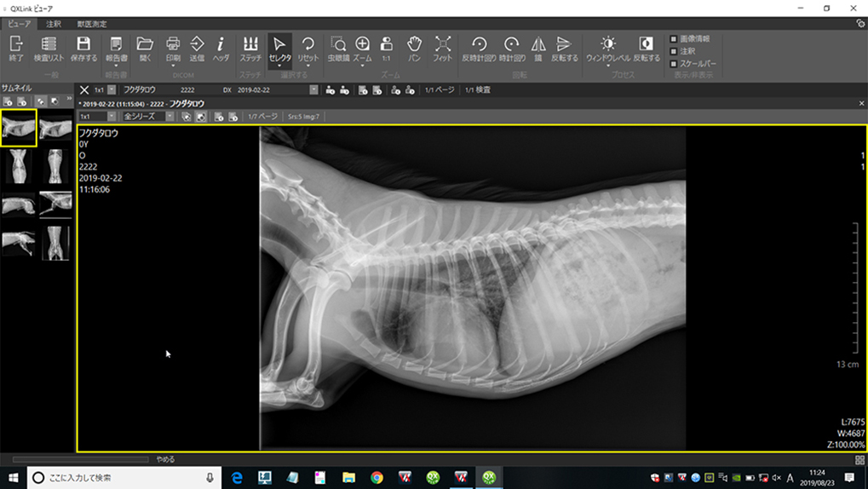Click the やめる cancel button

pos(166,459)
